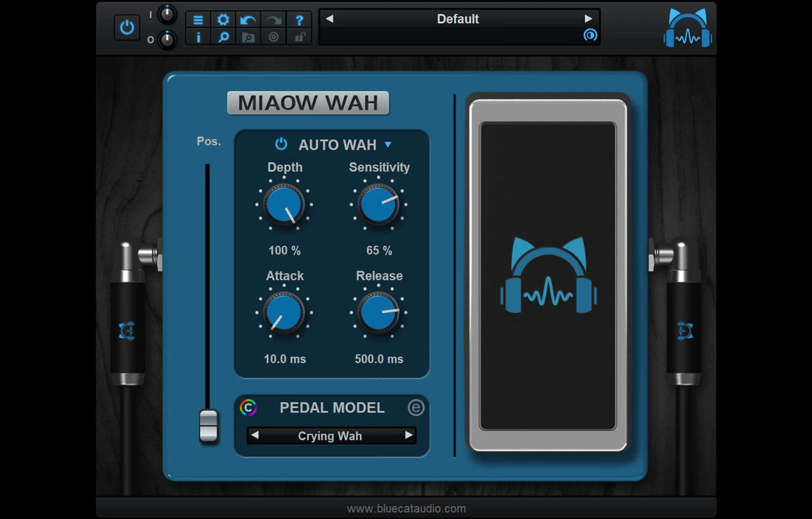The height and width of the screenshot is (519, 812).
Task: Select next pedal model after Crying Wah
Action: pyautogui.click(x=409, y=436)
